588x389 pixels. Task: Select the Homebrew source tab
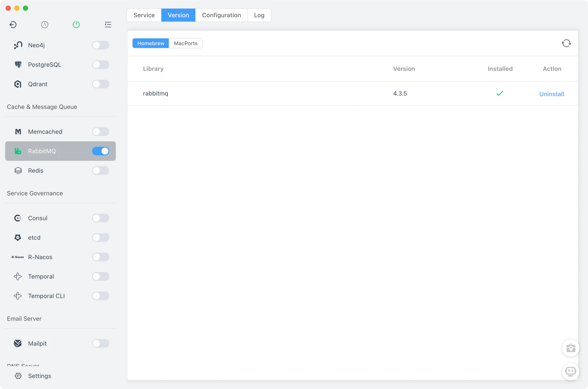(151, 43)
